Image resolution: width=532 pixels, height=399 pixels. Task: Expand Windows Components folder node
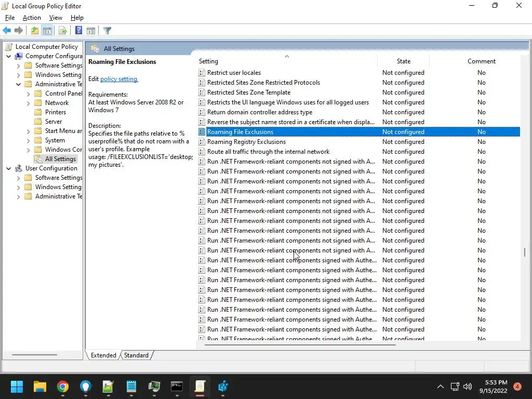click(x=29, y=150)
